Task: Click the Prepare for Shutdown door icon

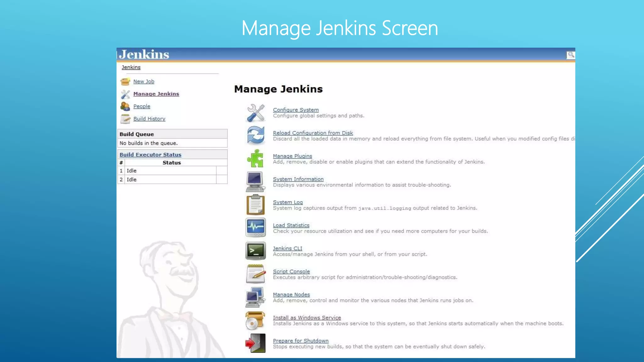Action: click(255, 343)
